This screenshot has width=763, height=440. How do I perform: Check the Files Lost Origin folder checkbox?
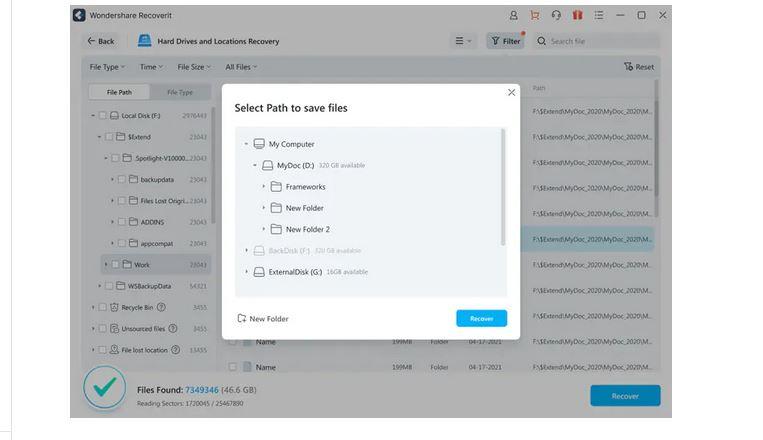tap(122, 201)
